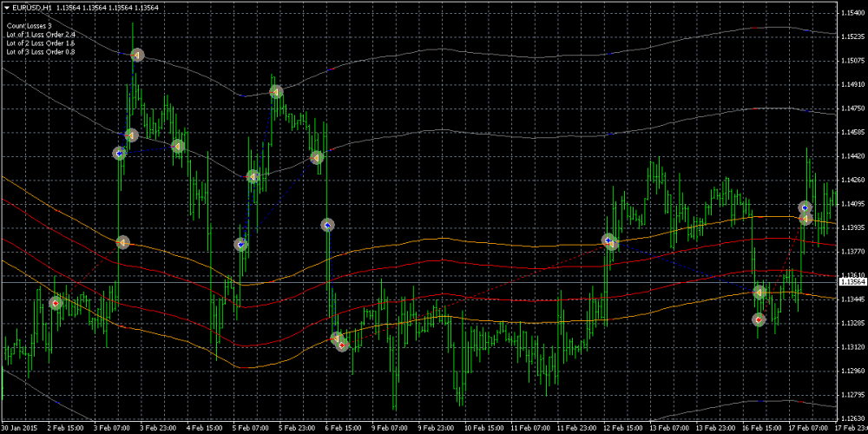
Task: Click the blue buy marker at 5 Feb 07:00
Action: [240, 244]
